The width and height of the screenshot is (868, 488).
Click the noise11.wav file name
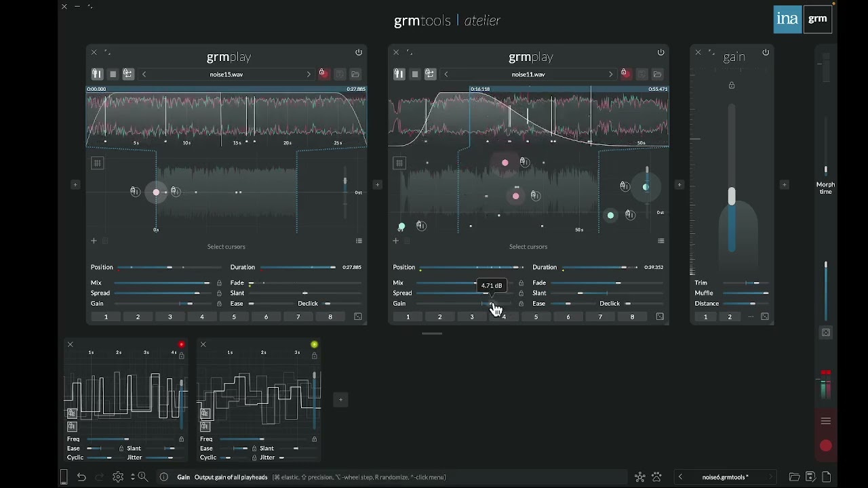click(528, 75)
